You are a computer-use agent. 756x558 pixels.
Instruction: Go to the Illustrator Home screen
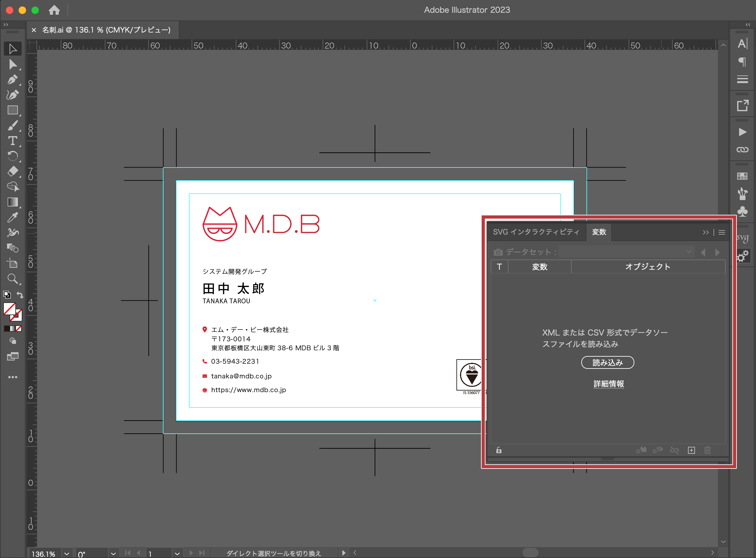(x=54, y=10)
